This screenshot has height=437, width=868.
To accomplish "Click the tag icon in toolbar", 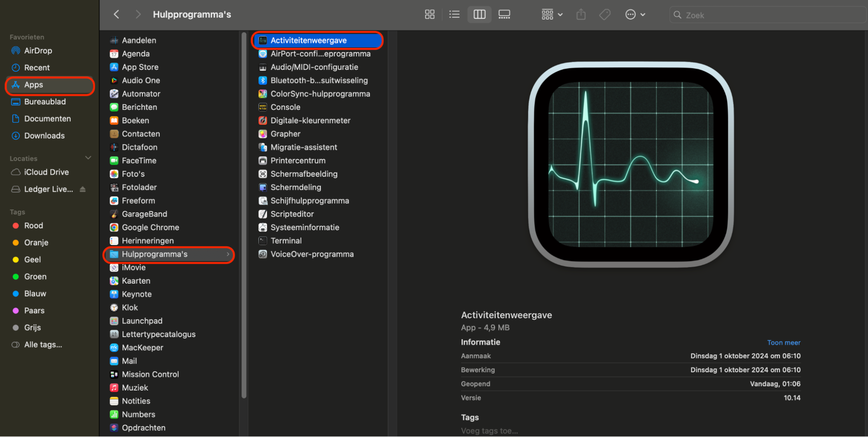I will pyautogui.click(x=605, y=15).
